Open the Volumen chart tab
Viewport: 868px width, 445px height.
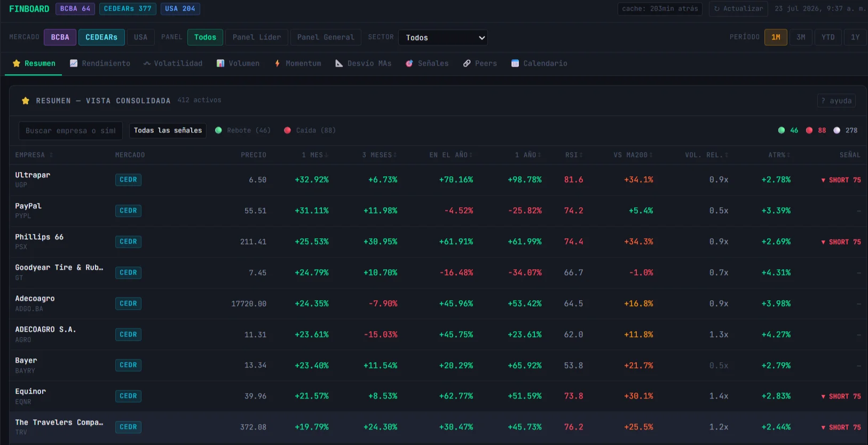(238, 64)
